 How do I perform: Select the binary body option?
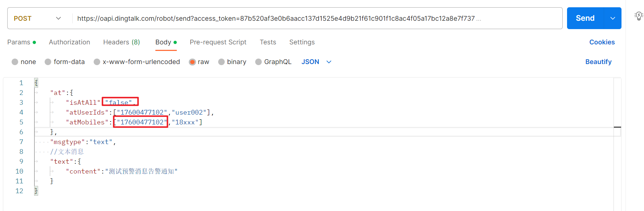pyautogui.click(x=221, y=62)
